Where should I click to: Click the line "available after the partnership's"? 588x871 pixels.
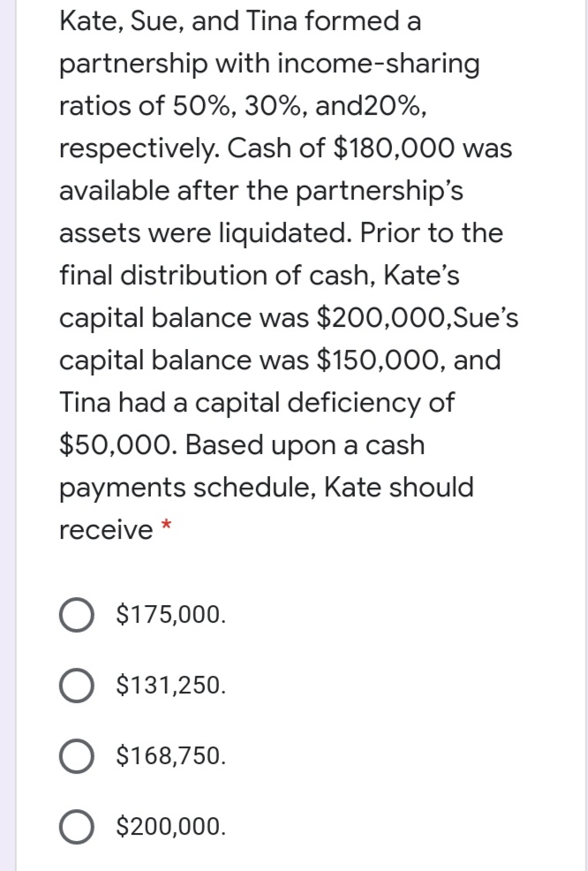(261, 191)
